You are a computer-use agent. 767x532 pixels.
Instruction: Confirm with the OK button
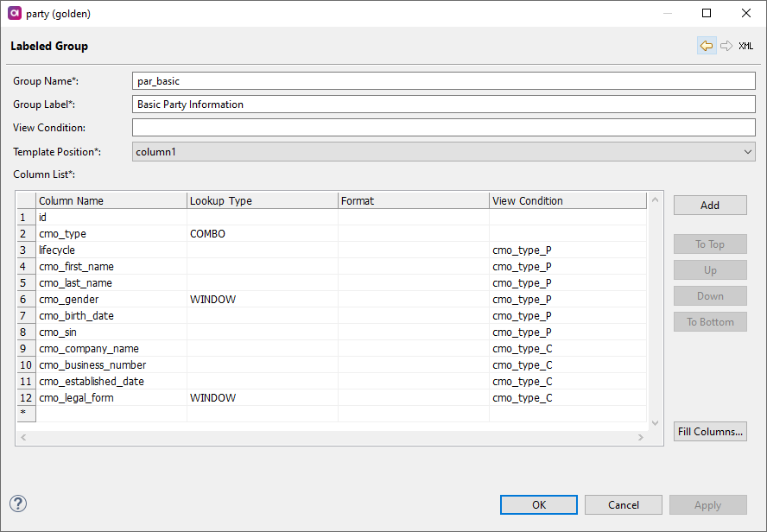(538, 505)
